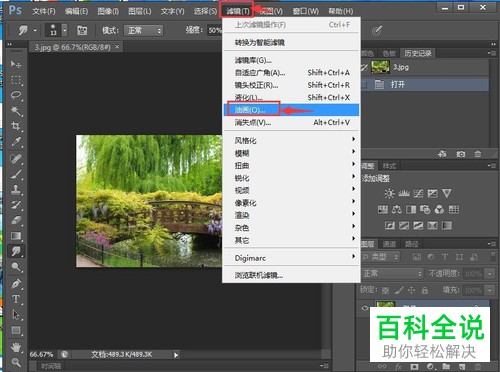Expand the 风格化 submenu

(x=291, y=140)
